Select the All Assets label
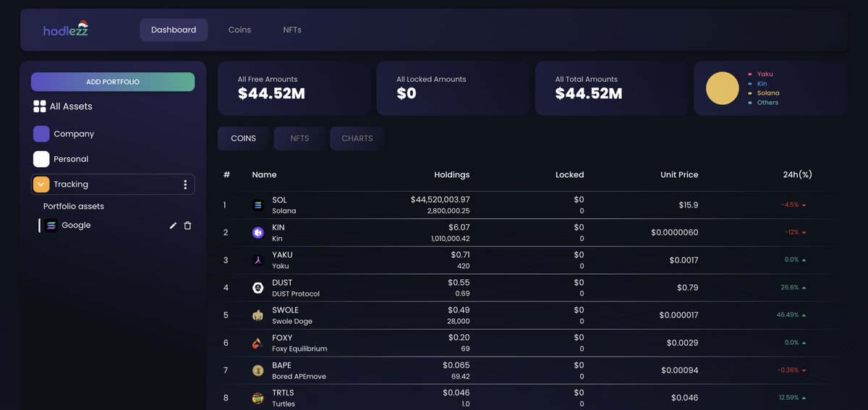The width and height of the screenshot is (868, 410). [71, 106]
